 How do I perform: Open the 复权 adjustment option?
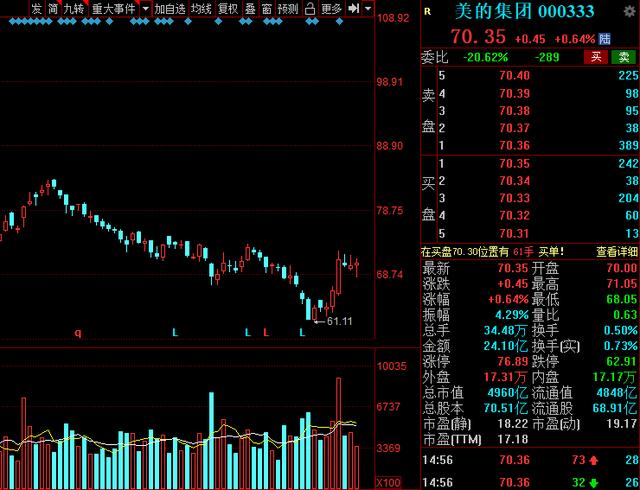point(227,9)
